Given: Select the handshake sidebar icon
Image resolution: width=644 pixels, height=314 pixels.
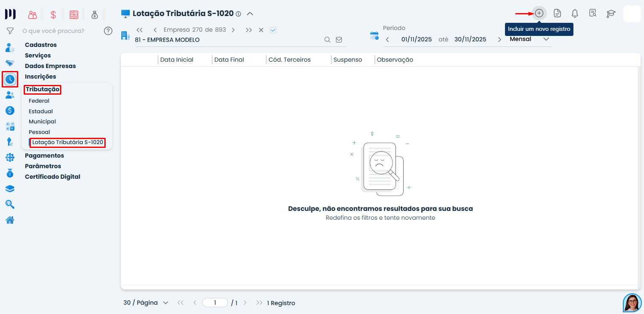Looking at the screenshot, I should pyautogui.click(x=10, y=63).
